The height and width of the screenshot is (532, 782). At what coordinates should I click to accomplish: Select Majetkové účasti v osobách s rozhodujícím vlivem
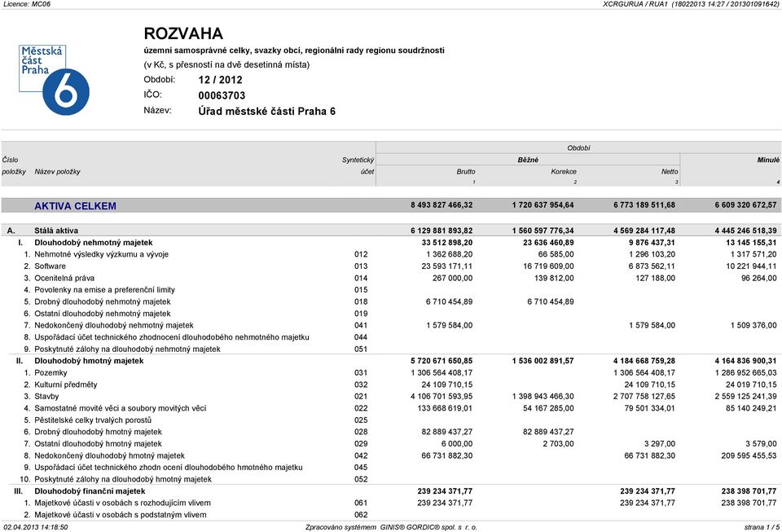click(123, 503)
